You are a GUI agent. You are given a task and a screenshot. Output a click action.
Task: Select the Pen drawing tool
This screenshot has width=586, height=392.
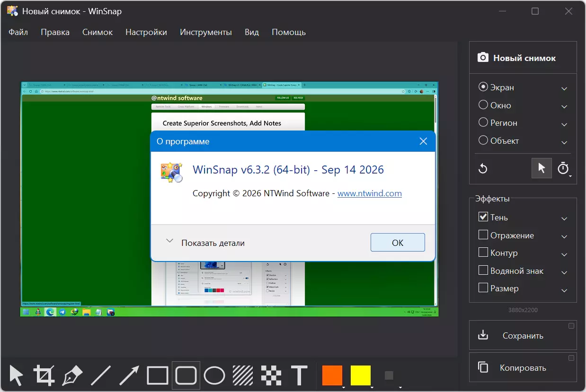[x=72, y=375]
